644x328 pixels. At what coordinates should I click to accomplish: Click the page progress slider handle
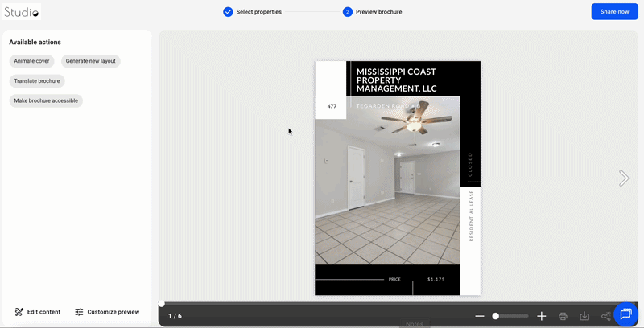coord(162,304)
